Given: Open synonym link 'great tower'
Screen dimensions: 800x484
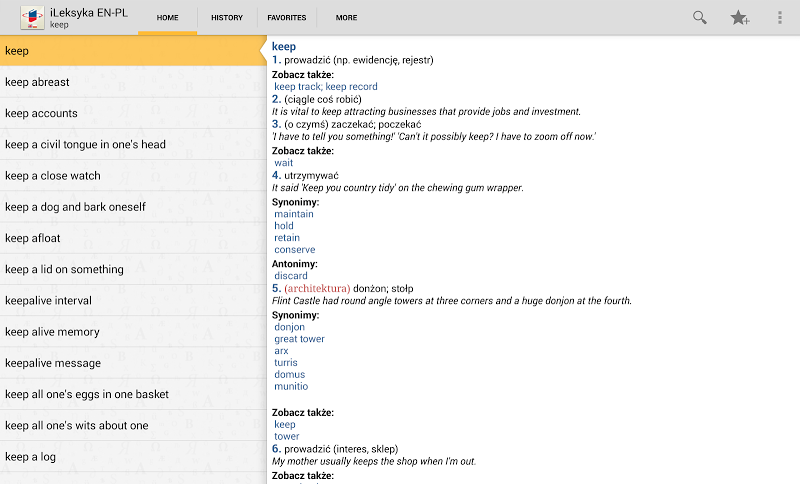Looking at the screenshot, I should coord(299,339).
